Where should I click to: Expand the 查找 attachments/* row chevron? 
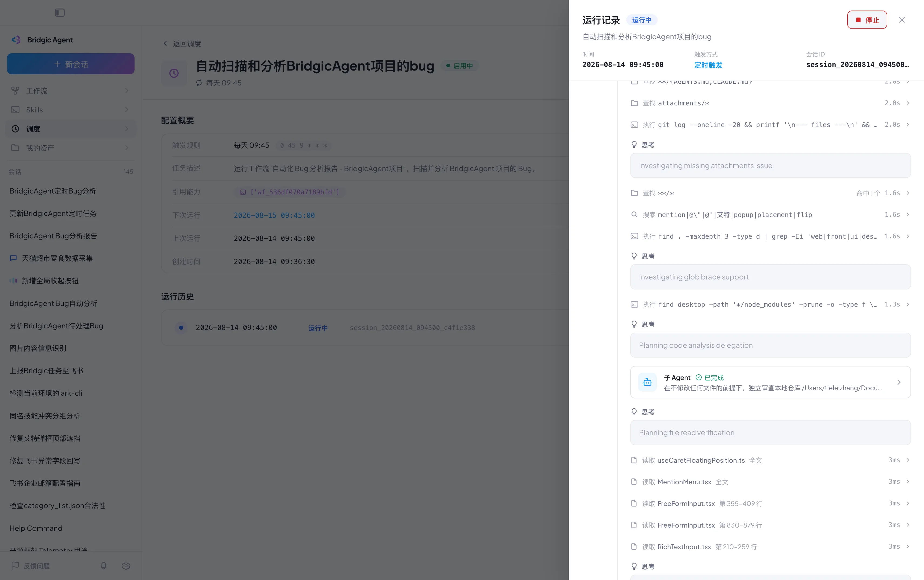908,103
